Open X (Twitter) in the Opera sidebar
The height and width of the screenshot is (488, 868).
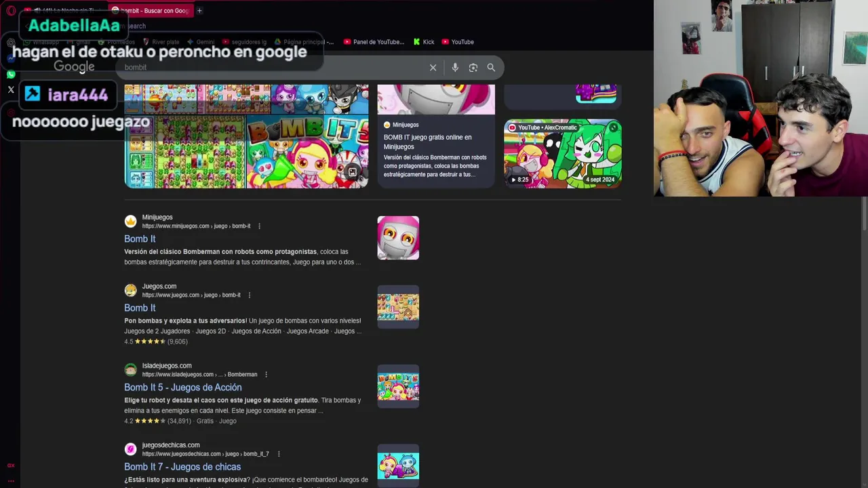pos(11,89)
